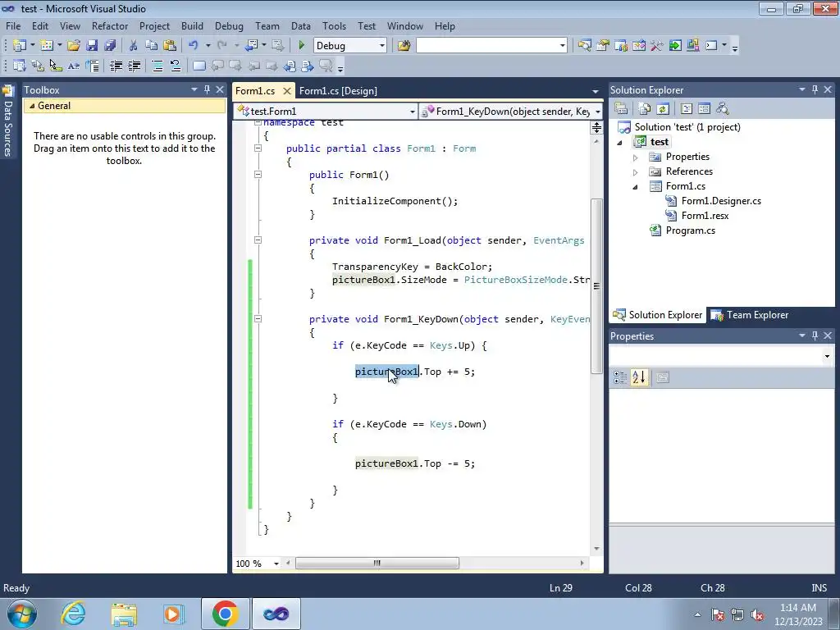Select Form1.resx in Solution Explorer
This screenshot has width=840, height=630.
pyautogui.click(x=705, y=216)
